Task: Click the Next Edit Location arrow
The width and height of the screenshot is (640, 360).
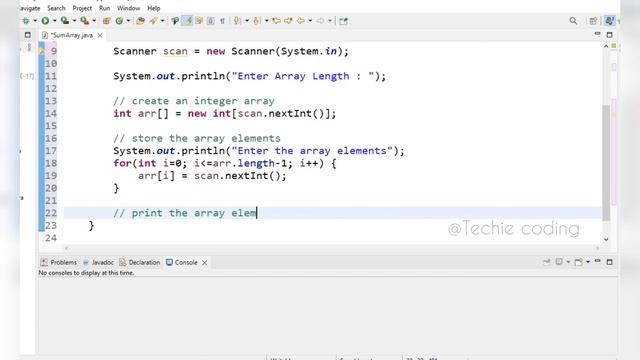Action: pos(288,20)
